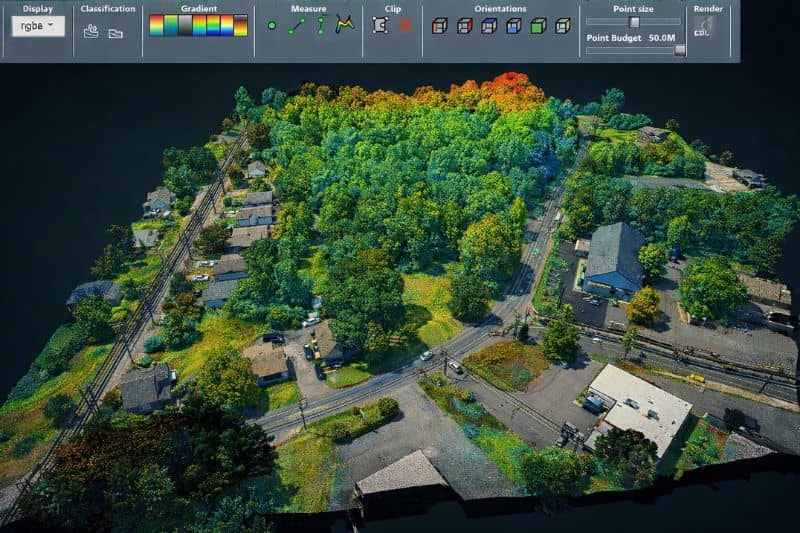
Task: Select the second green-to-blue gradient swatch
Action: tap(170, 26)
